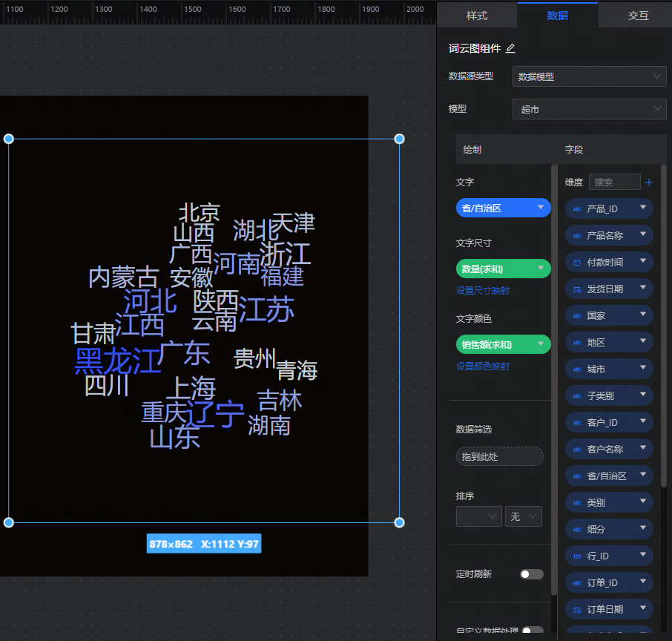672x641 pixels.
Task: Click the calendar icon on 付款时间 field
Action: click(577, 263)
